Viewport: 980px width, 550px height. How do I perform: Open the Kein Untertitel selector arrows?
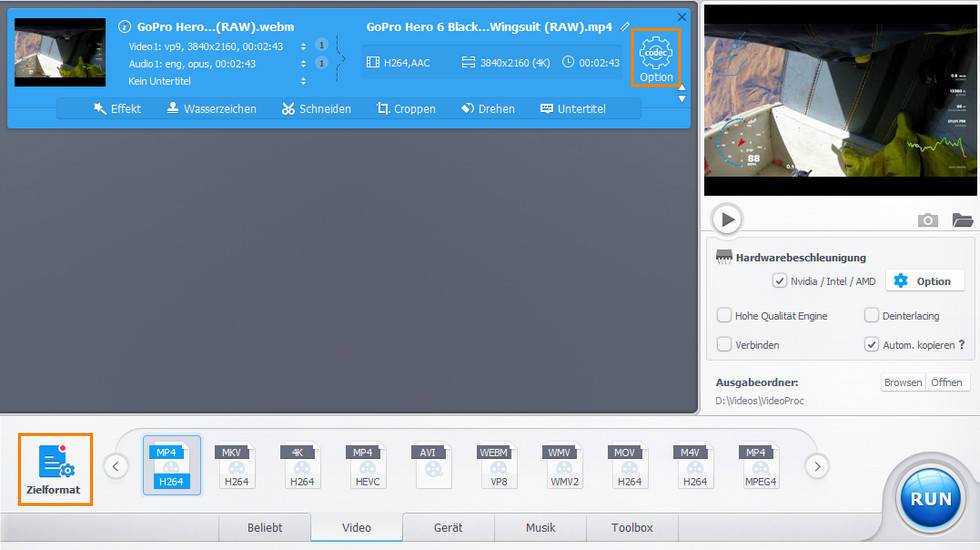click(x=303, y=81)
